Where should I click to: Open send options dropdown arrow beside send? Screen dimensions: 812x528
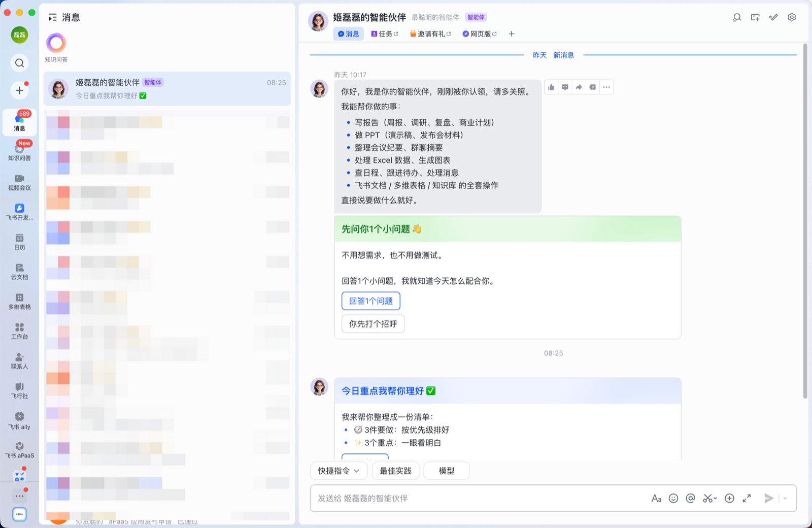pyautogui.click(x=785, y=499)
